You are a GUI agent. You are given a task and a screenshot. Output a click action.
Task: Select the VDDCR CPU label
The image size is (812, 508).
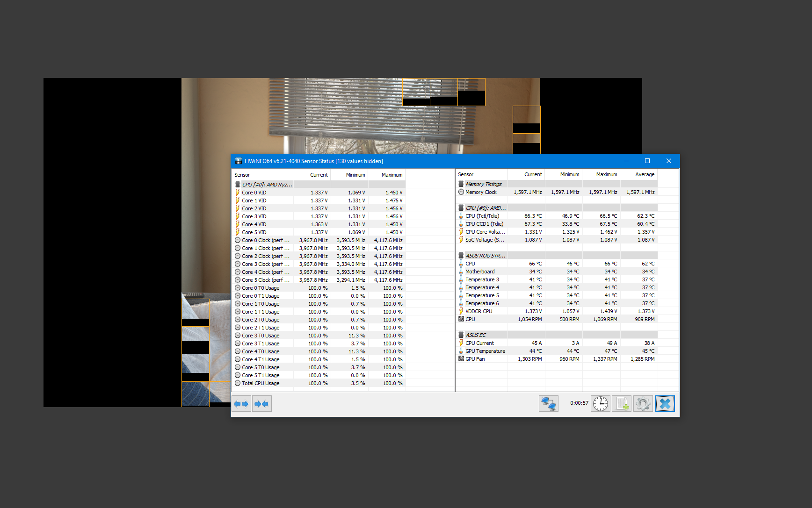tap(478, 311)
